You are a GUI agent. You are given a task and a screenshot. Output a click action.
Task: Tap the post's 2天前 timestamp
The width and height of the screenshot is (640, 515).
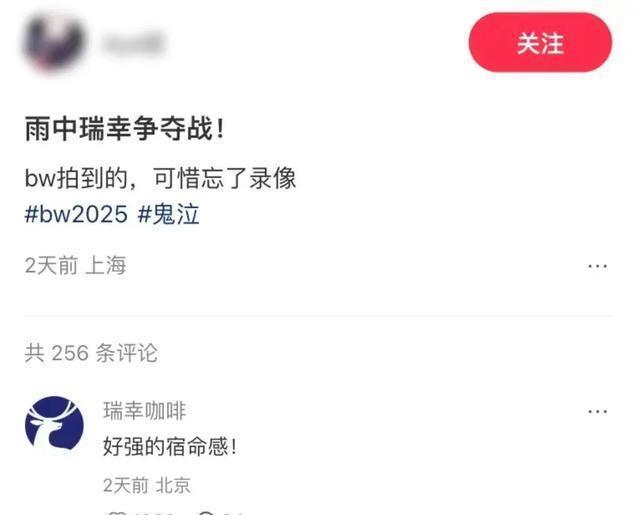point(51,266)
